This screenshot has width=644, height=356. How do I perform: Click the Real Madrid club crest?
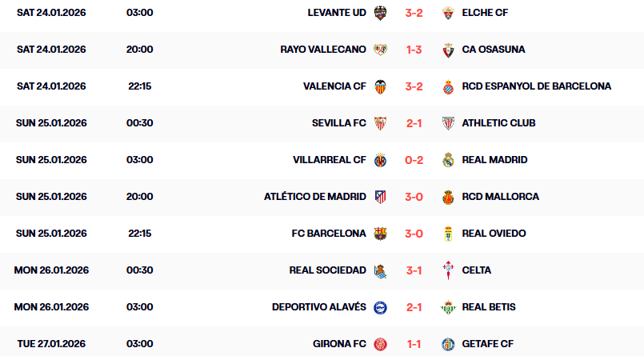coord(448,160)
